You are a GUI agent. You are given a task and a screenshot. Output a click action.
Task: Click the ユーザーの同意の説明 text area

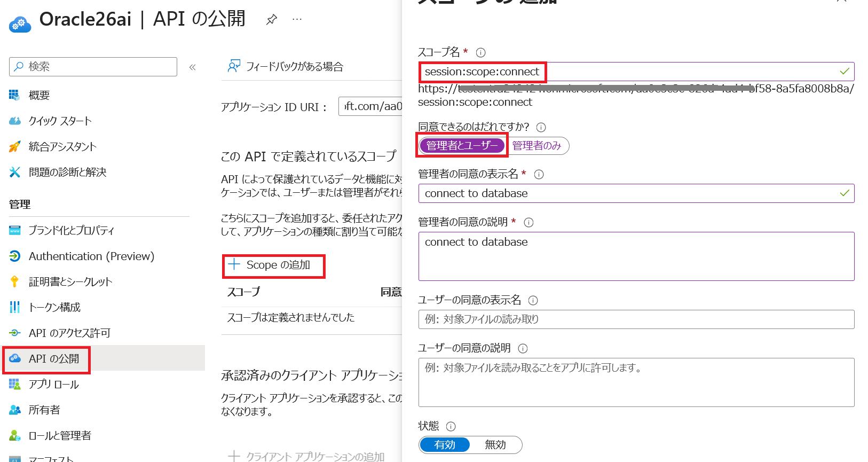pos(636,382)
